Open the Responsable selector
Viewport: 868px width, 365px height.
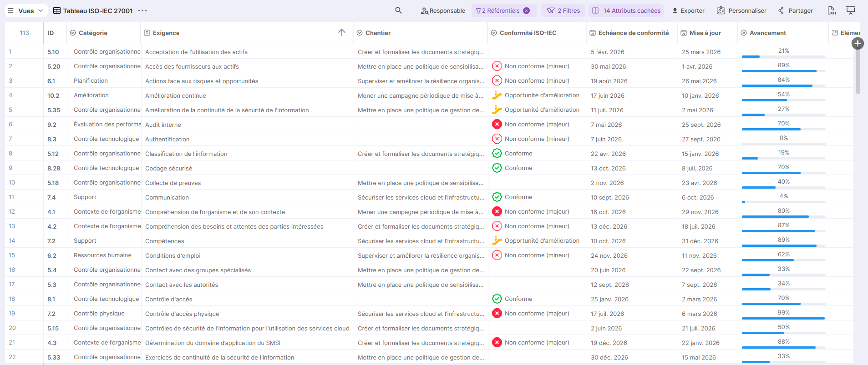coord(442,10)
